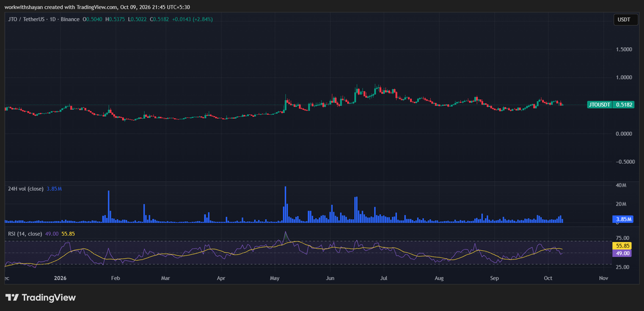
Task: Click the tall late-January volume bar
Action: coord(108,207)
